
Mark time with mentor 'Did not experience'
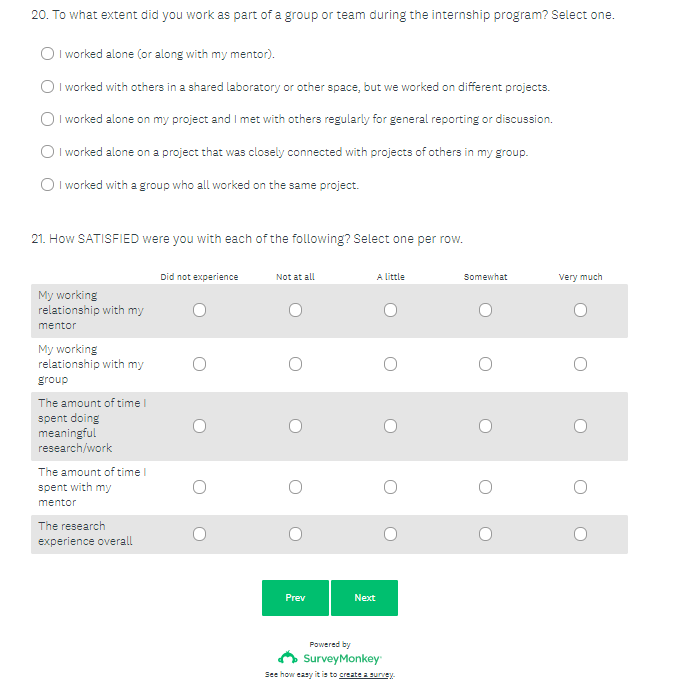pos(199,487)
